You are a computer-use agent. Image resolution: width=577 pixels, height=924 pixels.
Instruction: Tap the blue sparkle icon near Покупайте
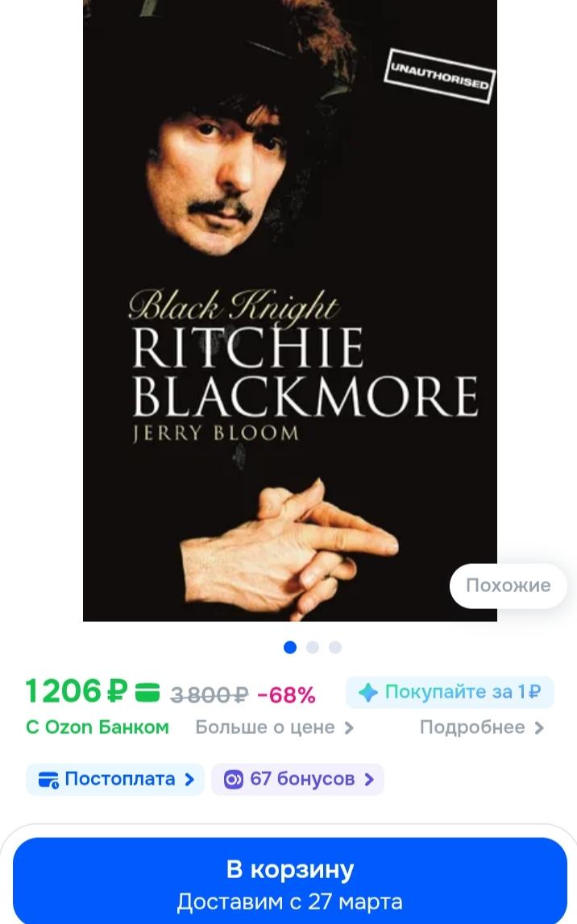pos(368,693)
